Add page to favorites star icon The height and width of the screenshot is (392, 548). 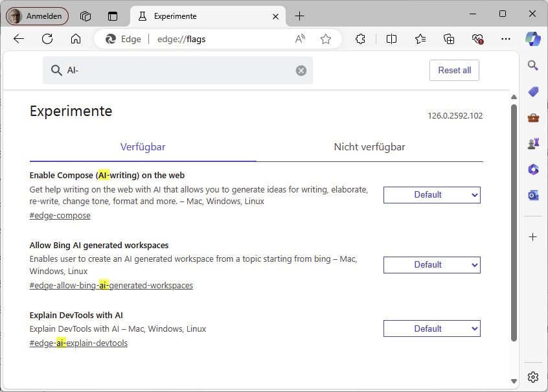pyautogui.click(x=326, y=39)
